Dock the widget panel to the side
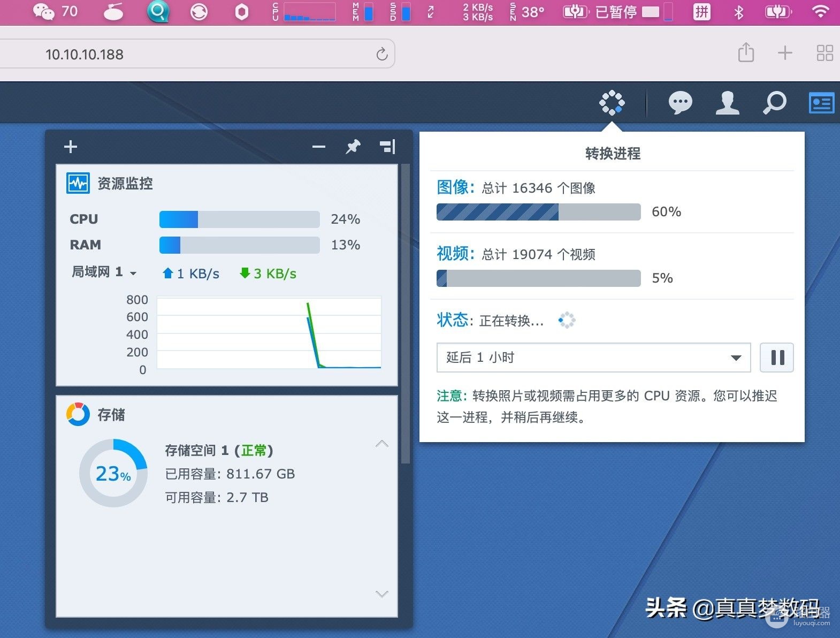840x638 pixels. pyautogui.click(x=387, y=147)
